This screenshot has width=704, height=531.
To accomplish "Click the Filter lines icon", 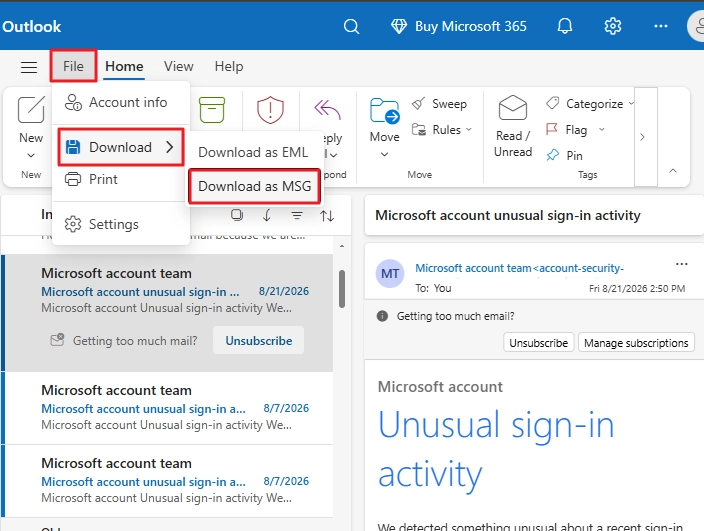I will click(297, 216).
